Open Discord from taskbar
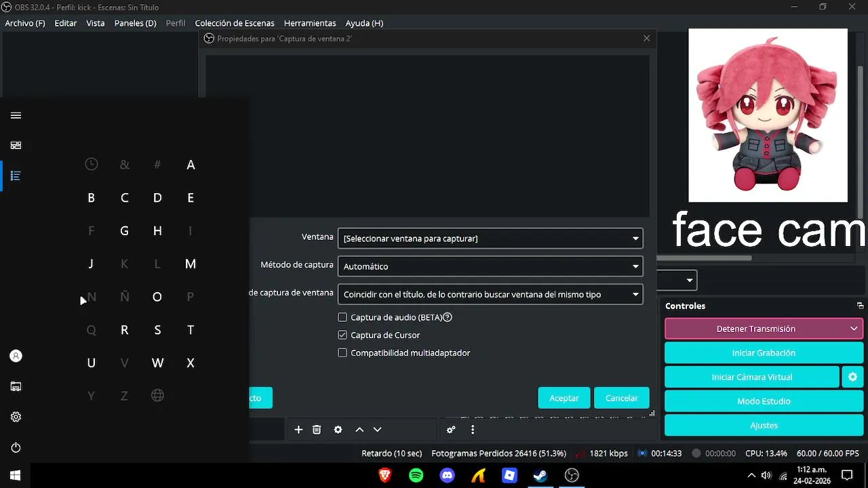This screenshot has height=488, width=868. 447,475
